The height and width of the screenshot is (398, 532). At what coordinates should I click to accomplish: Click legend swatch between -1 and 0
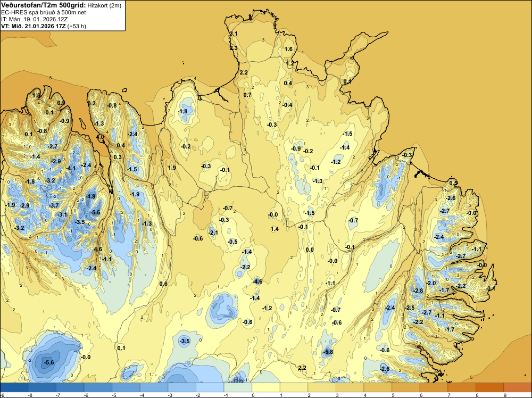coord(238,387)
